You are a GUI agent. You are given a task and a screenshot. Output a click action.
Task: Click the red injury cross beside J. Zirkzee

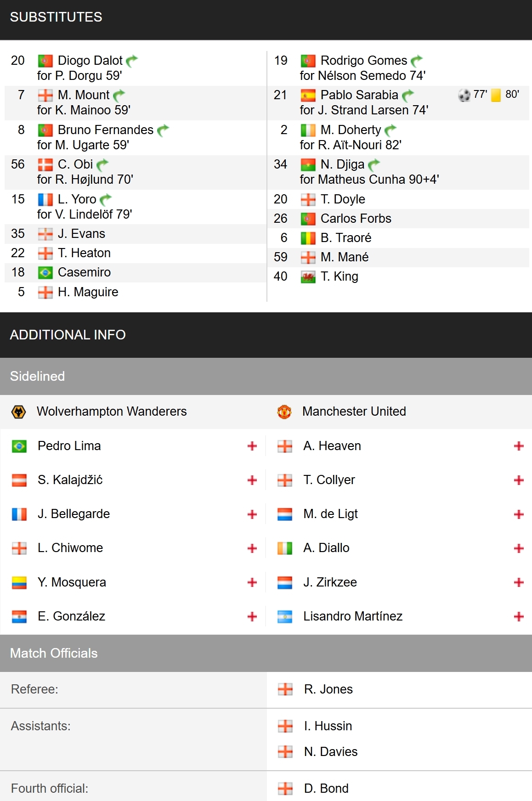pos(519,582)
